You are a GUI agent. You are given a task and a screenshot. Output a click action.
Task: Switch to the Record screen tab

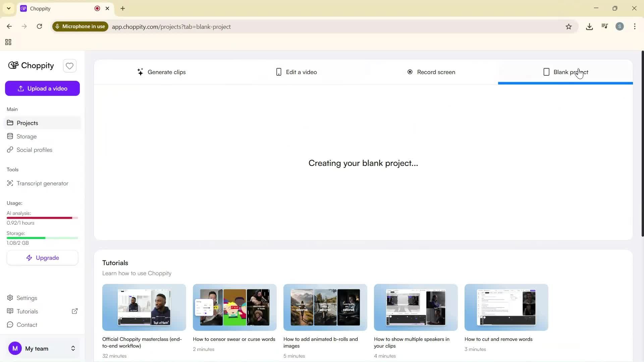click(x=431, y=72)
